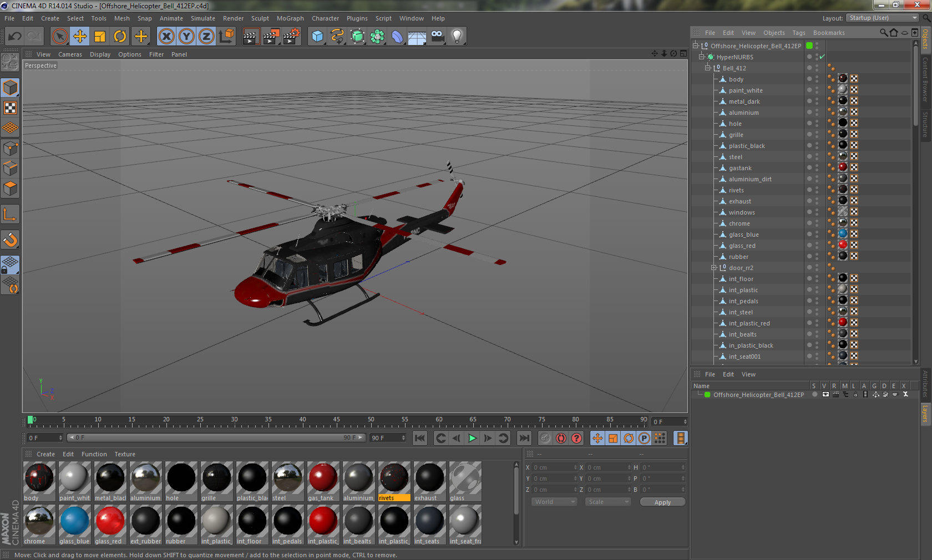Activate the Scale tool
The height and width of the screenshot is (560, 932).
pyautogui.click(x=100, y=37)
